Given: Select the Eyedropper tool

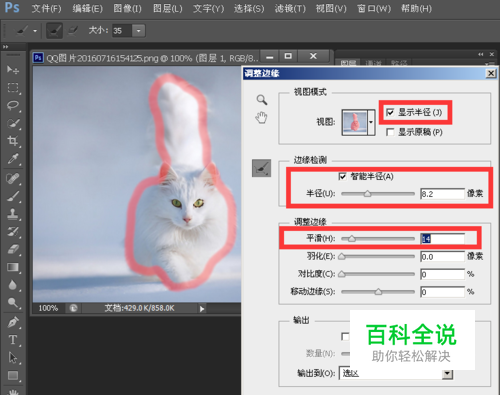Looking at the screenshot, I should 13,159.
